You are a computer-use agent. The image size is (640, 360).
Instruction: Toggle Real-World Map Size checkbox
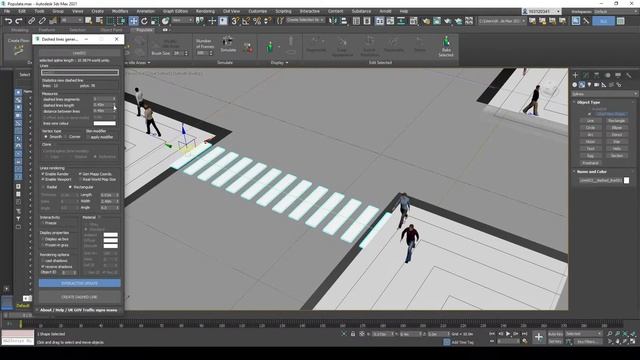80,179
